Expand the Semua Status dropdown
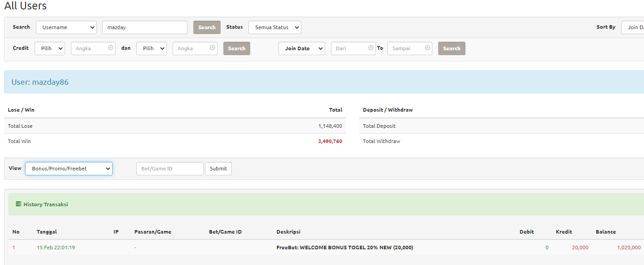 274,27
